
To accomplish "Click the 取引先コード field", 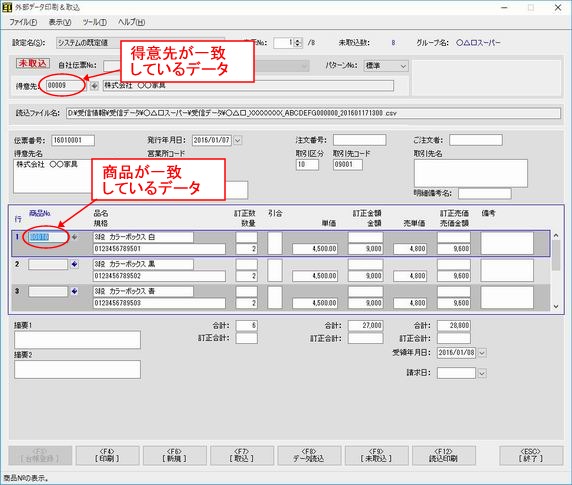I will coord(348,164).
